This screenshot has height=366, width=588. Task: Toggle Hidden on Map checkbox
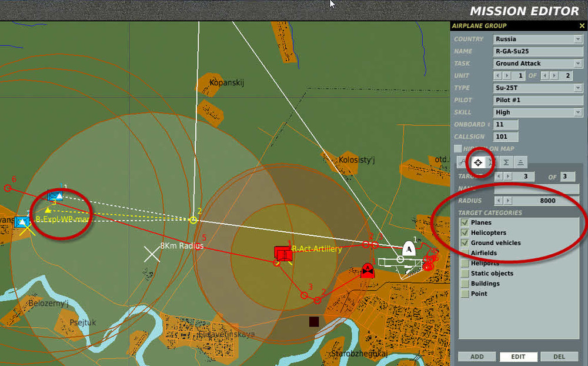[458, 149]
